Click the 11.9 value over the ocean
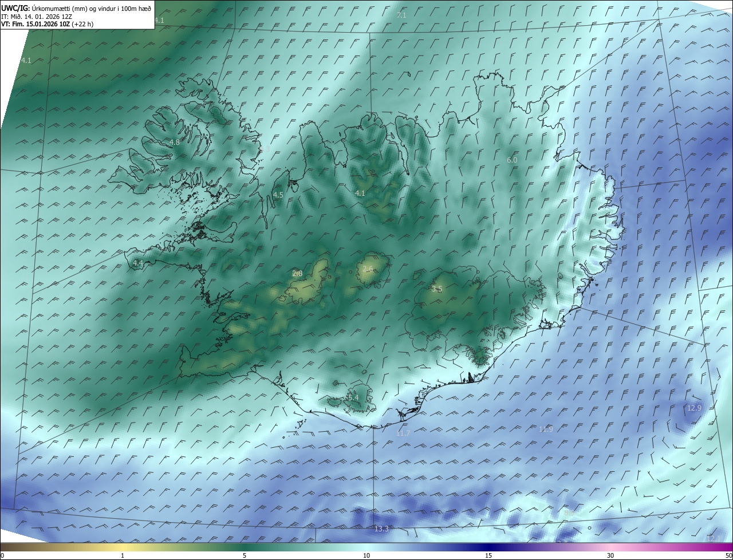 pos(546,429)
